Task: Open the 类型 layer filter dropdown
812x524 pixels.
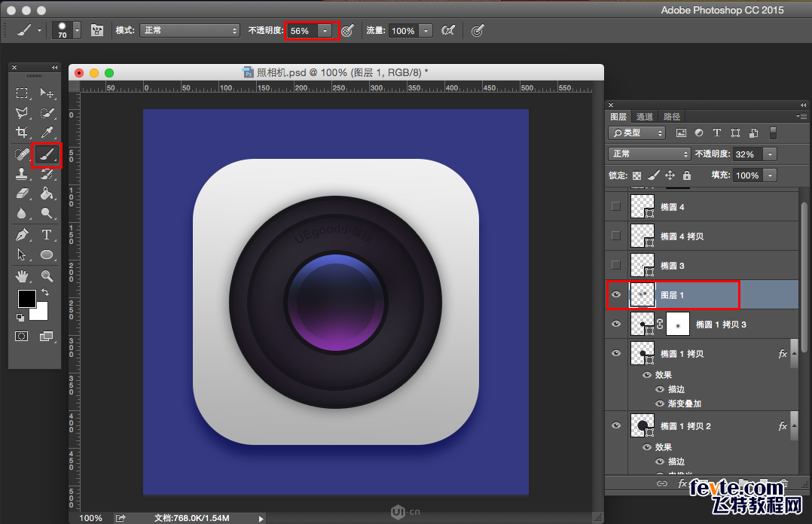Action: coord(637,133)
